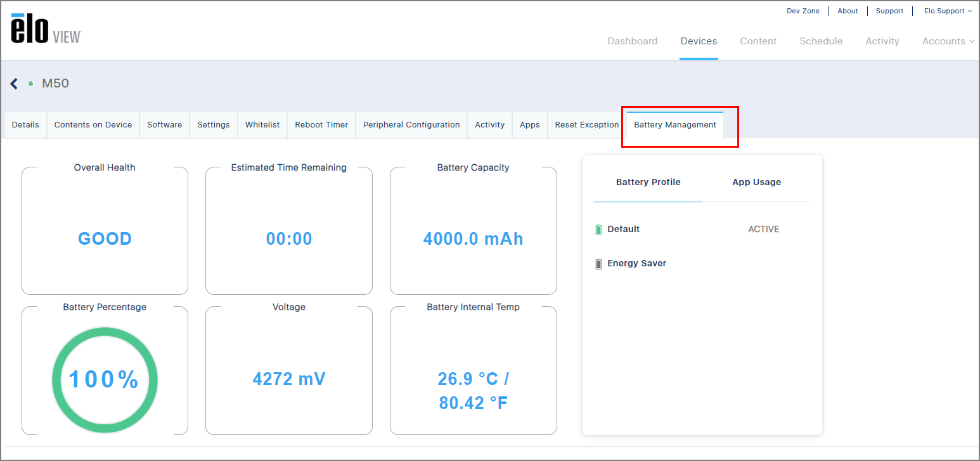Switch to the device Activity tab
Image resolution: width=980 pixels, height=461 pixels.
(x=490, y=125)
